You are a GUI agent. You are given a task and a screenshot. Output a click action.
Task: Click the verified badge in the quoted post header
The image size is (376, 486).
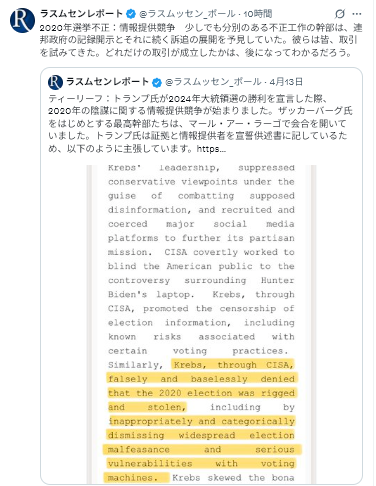157,82
